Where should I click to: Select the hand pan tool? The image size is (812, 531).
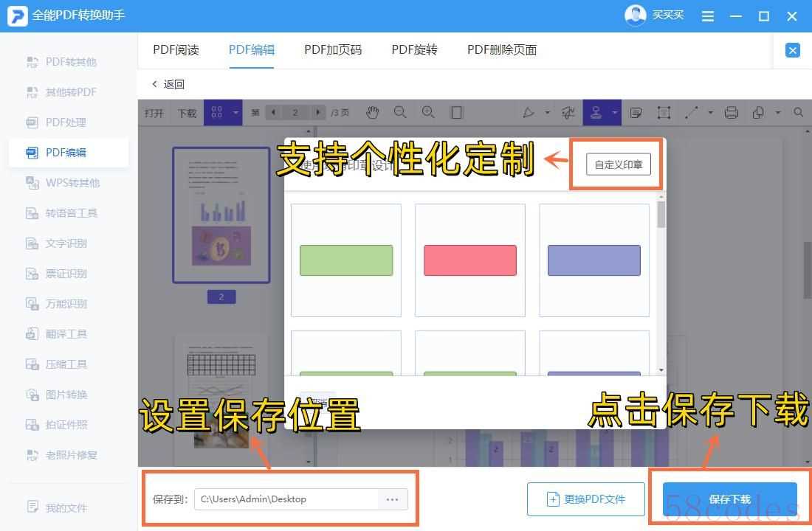[373, 112]
